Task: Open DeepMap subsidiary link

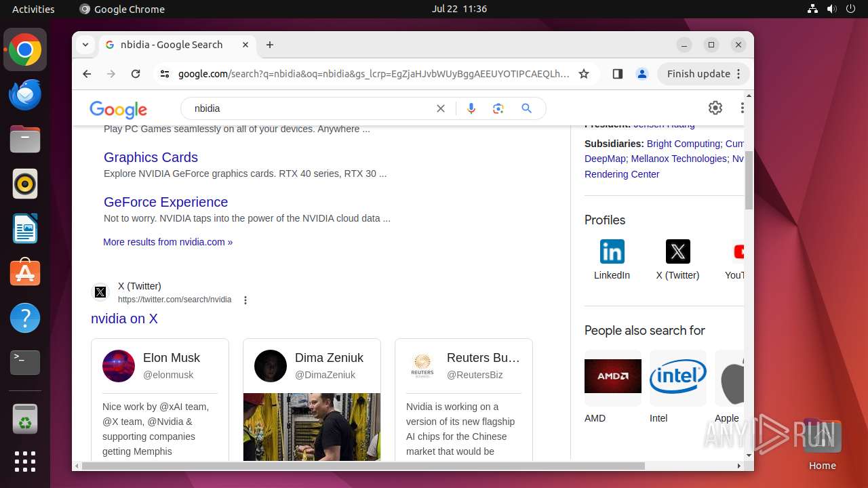Action: 605,159
